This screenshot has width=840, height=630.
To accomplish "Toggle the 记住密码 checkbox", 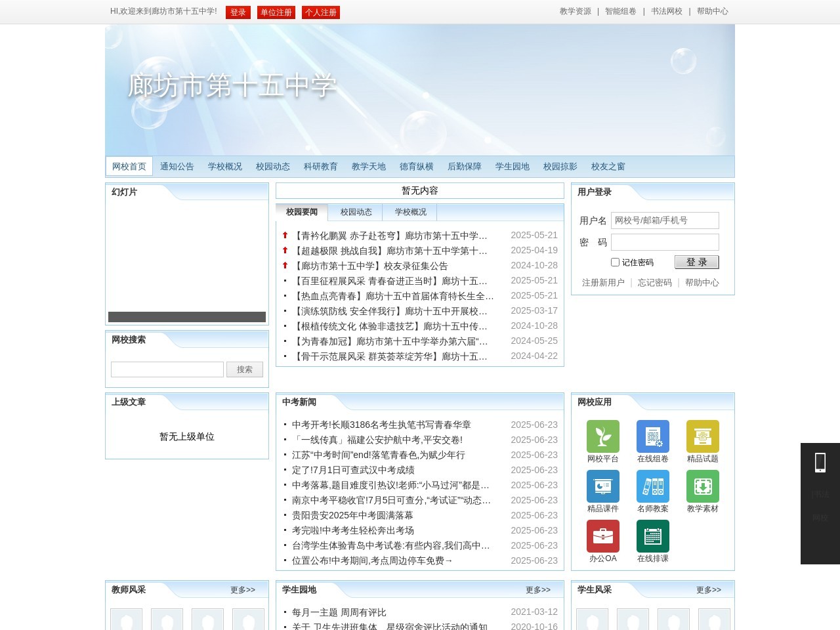I will [615, 262].
